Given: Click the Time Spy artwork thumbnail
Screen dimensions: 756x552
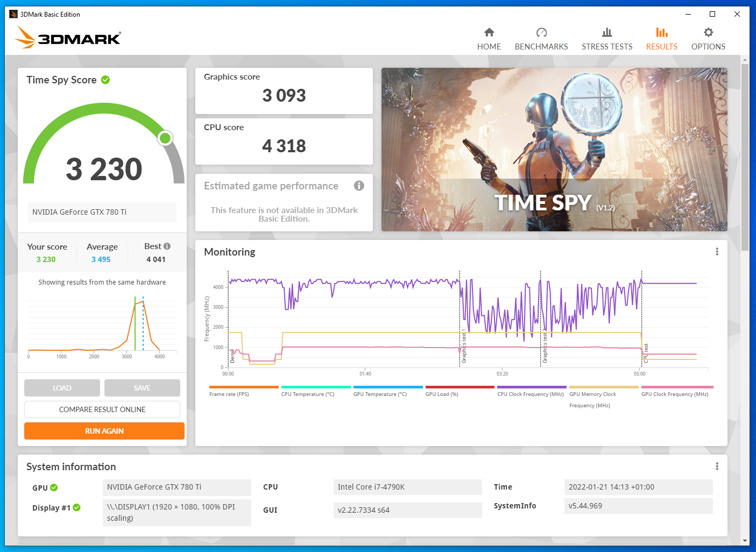Looking at the screenshot, I should pyautogui.click(x=554, y=150).
